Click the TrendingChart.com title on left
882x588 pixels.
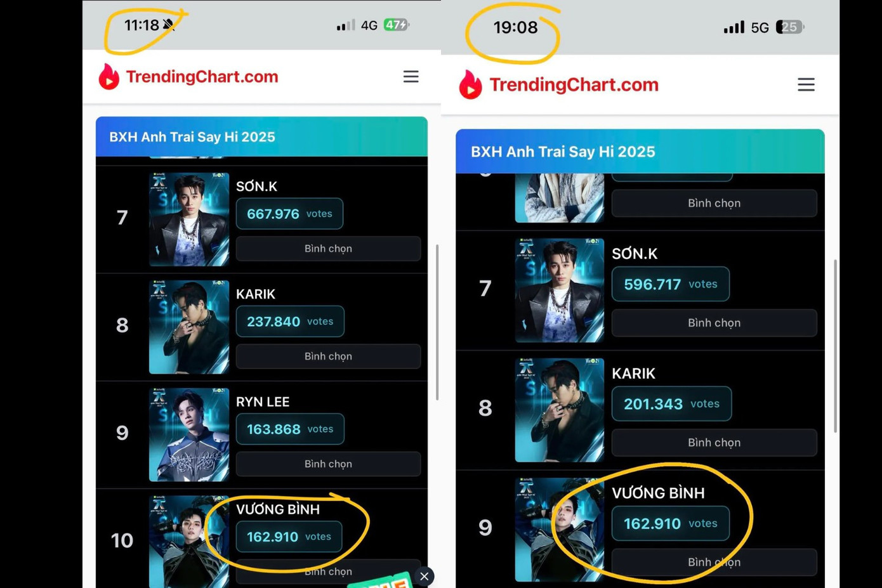click(202, 77)
